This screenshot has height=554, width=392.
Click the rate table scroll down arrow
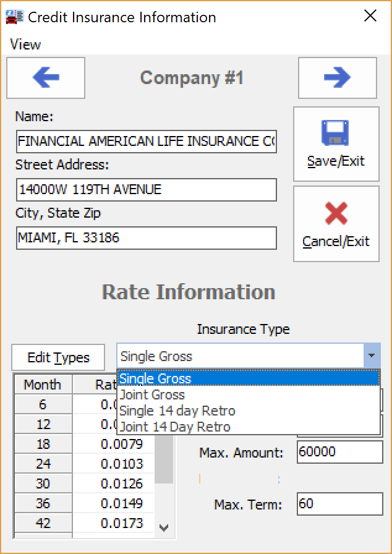coord(163,528)
